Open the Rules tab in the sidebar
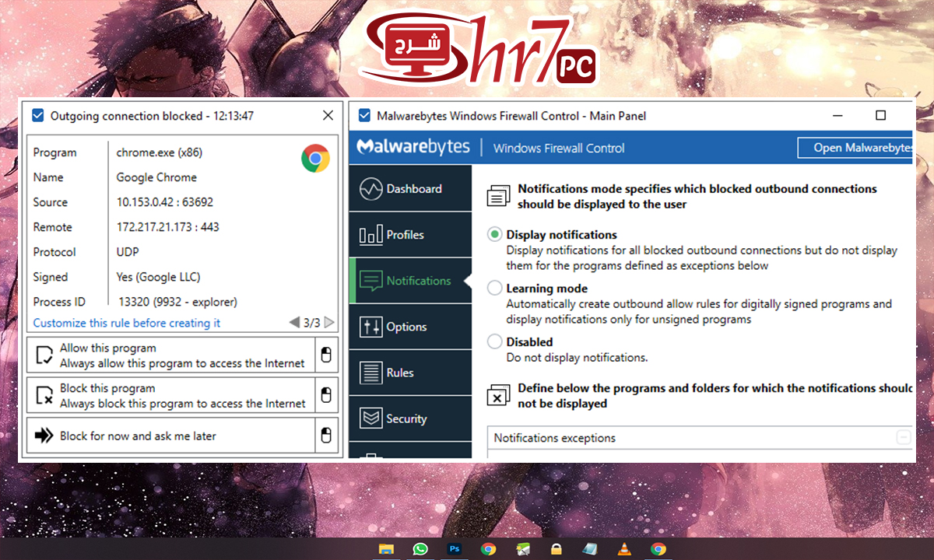Image resolution: width=934 pixels, height=560 pixels. [x=410, y=373]
